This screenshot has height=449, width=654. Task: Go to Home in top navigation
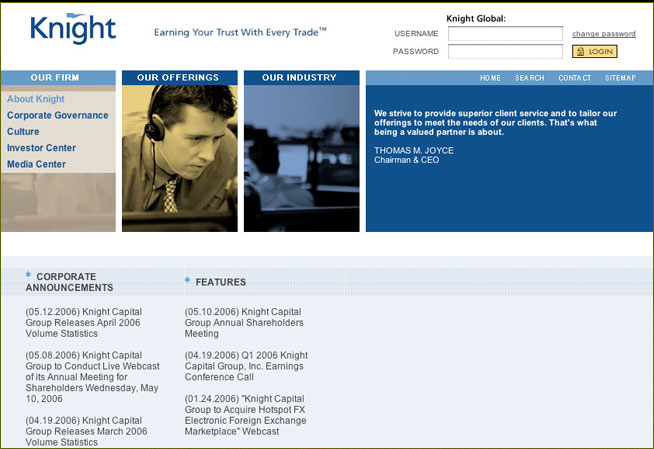tap(490, 78)
